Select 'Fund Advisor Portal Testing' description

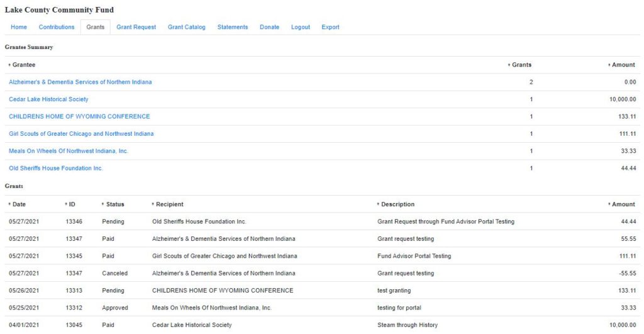(414, 256)
